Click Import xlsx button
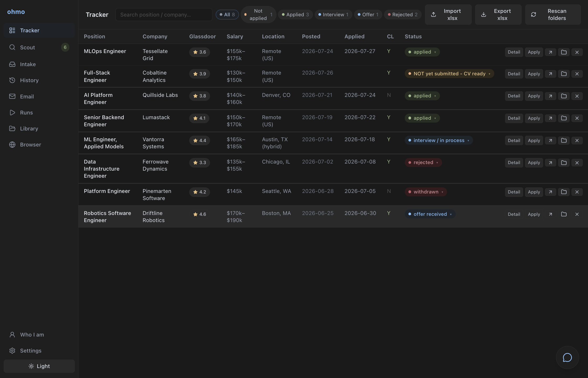This screenshot has height=378, width=588. tap(448, 15)
